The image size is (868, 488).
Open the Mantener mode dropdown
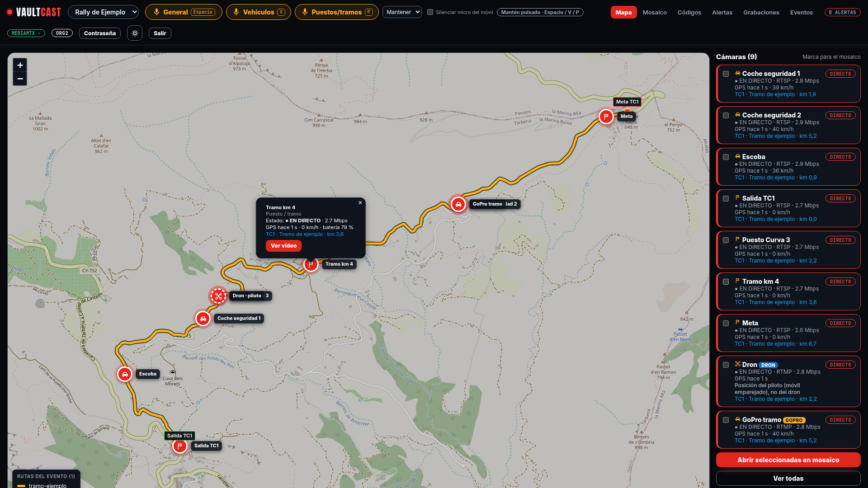click(x=402, y=12)
